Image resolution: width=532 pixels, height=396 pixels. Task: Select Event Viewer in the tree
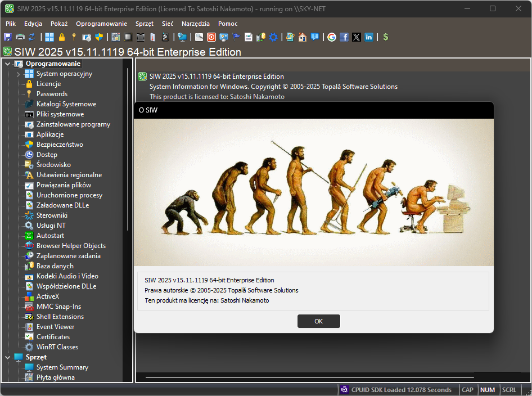click(55, 327)
